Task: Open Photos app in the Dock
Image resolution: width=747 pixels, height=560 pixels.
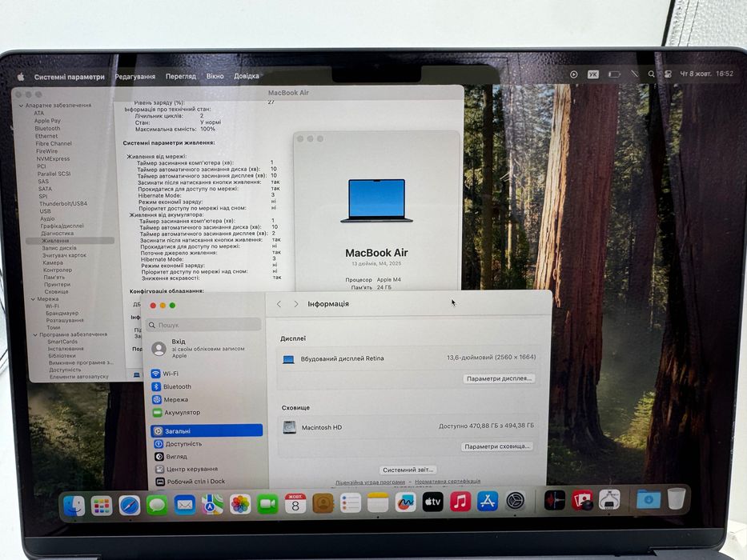Action: [240, 504]
